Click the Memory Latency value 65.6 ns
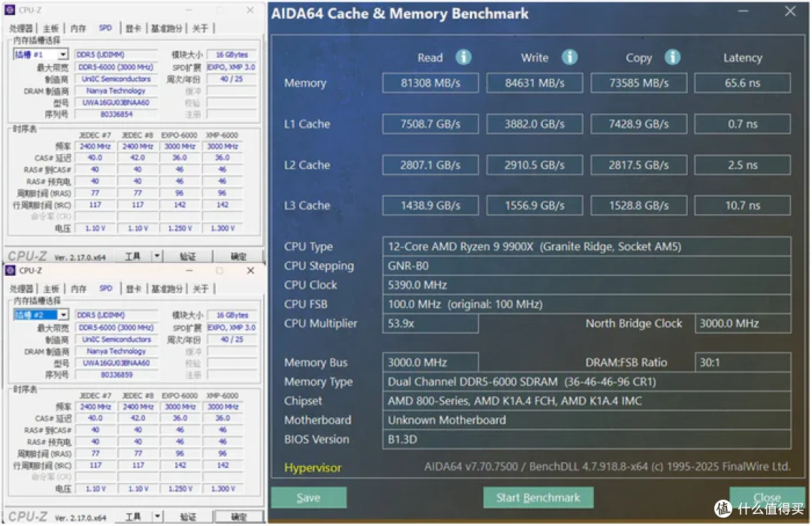The width and height of the screenshot is (812, 526). pos(742,83)
